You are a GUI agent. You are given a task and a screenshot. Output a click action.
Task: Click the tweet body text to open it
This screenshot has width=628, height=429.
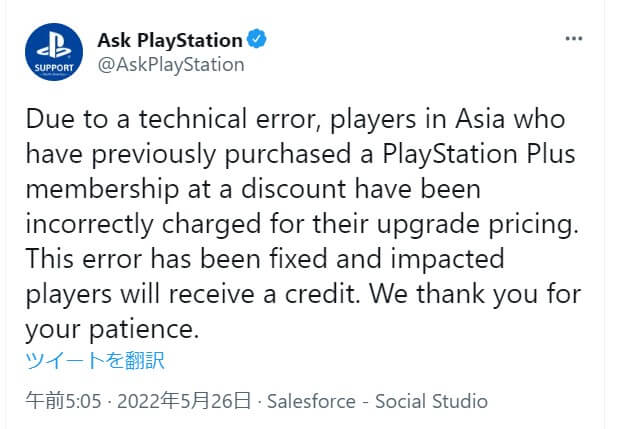(303, 224)
